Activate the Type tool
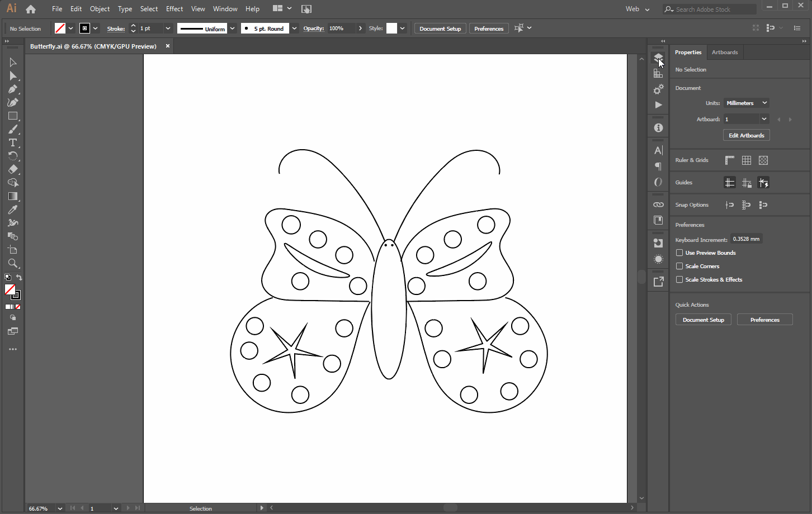The image size is (812, 514). [13, 142]
